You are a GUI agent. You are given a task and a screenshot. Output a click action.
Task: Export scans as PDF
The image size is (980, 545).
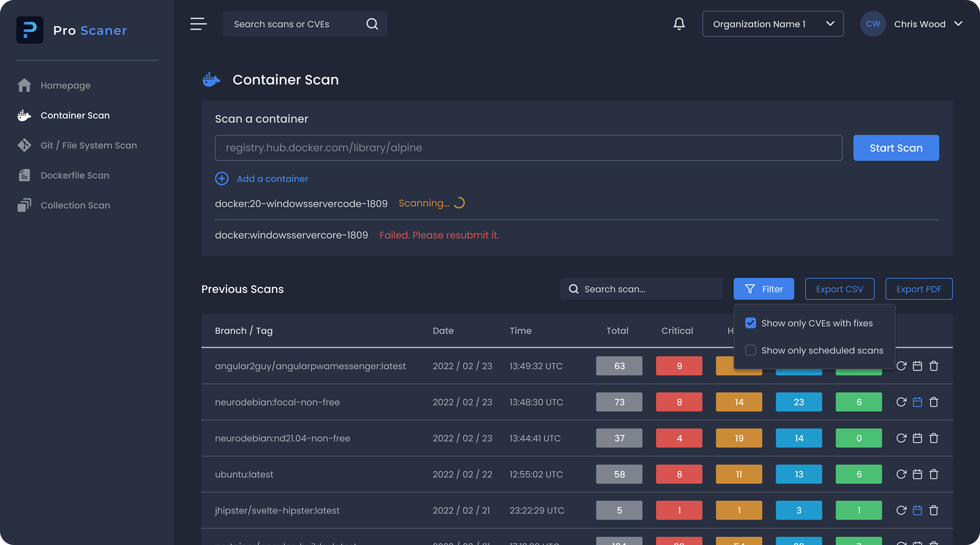coord(919,289)
